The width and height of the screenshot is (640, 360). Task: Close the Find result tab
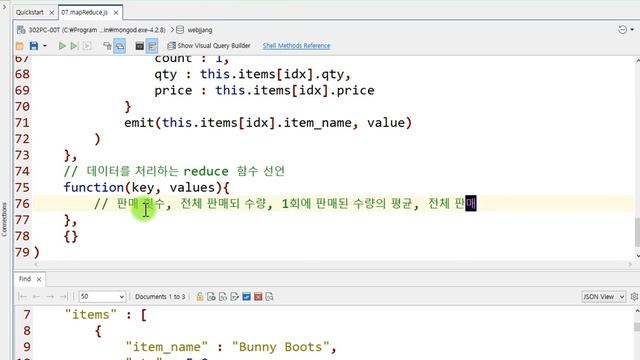point(39,280)
